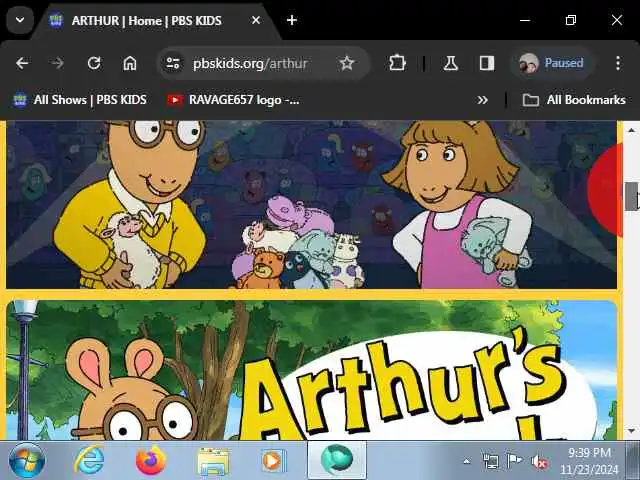
Task: Reload the current page
Action: pyautogui.click(x=94, y=63)
